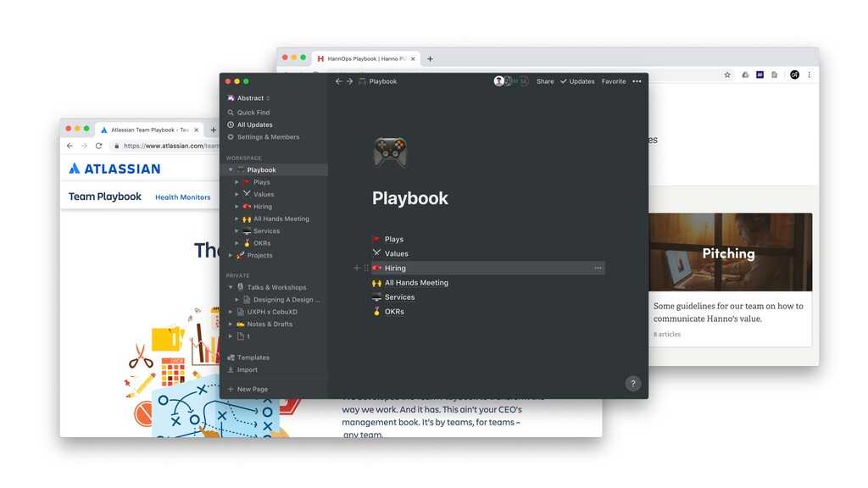Click the Templates icon in the sidebar
868x488 pixels.
[x=231, y=358]
